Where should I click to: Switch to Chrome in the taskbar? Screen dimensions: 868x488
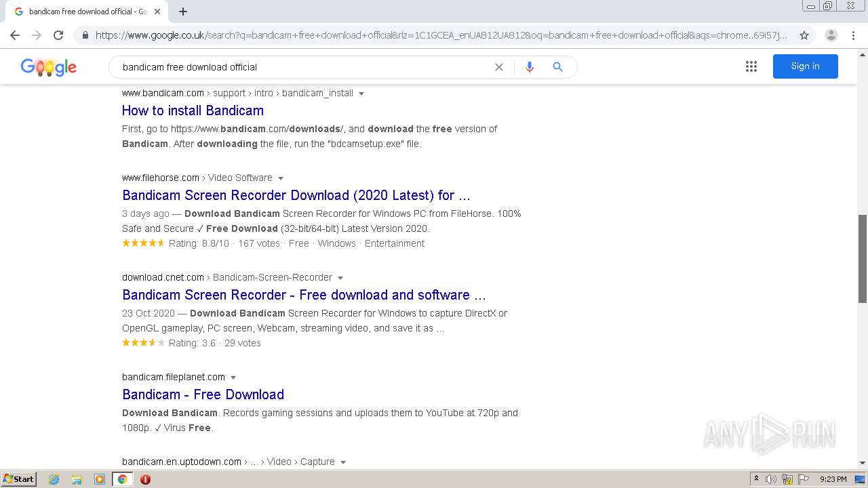point(123,479)
